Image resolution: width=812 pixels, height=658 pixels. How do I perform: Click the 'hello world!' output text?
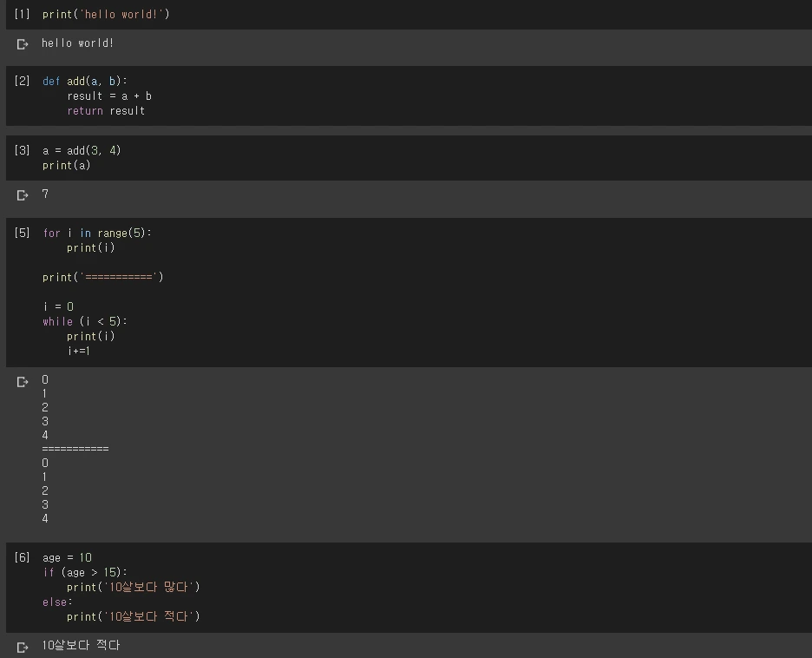pos(78,43)
